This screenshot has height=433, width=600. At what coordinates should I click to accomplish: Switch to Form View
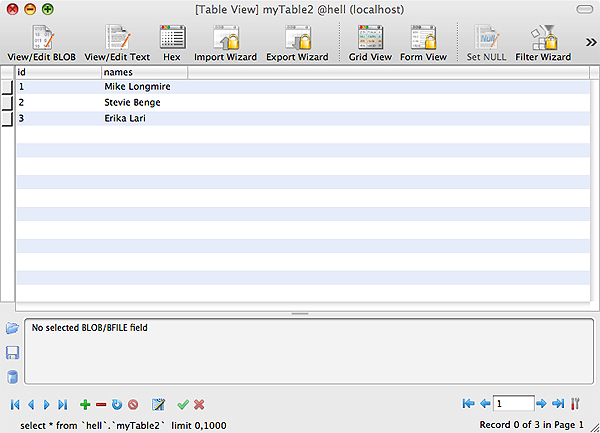[x=423, y=43]
